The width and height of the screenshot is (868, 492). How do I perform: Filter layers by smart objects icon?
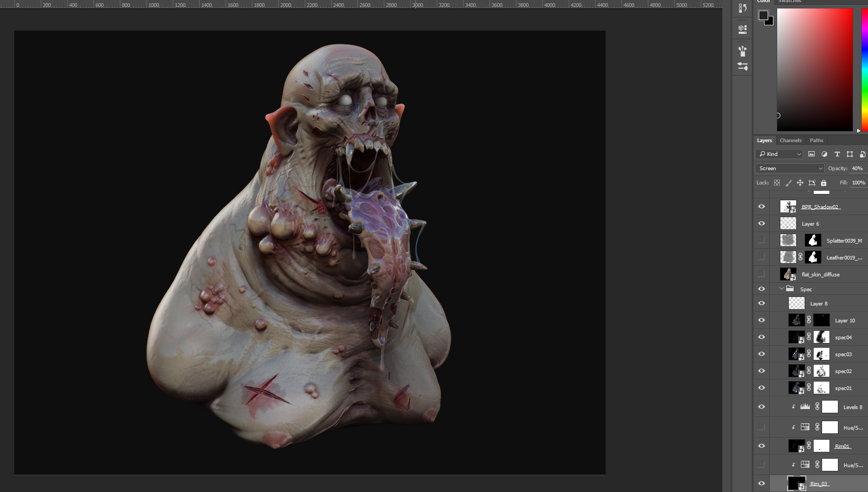pos(862,154)
